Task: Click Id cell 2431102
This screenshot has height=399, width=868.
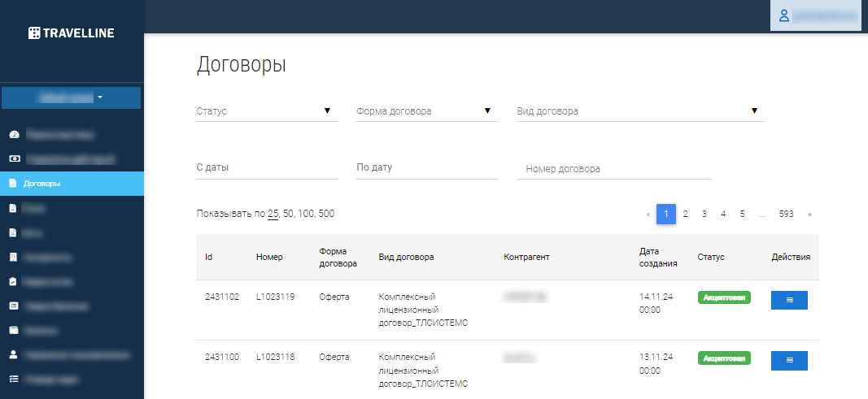Action: click(x=222, y=297)
